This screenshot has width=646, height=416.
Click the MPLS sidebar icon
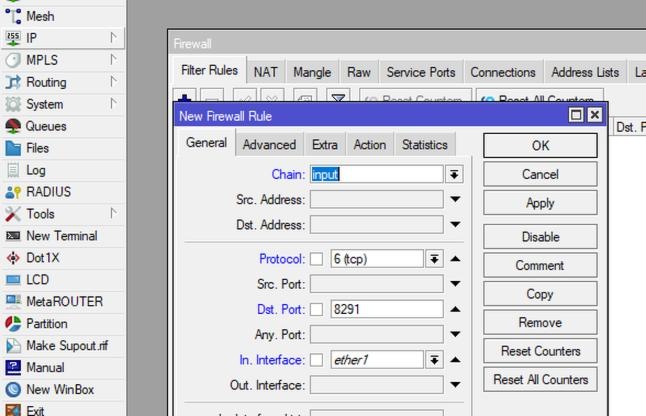click(13, 60)
